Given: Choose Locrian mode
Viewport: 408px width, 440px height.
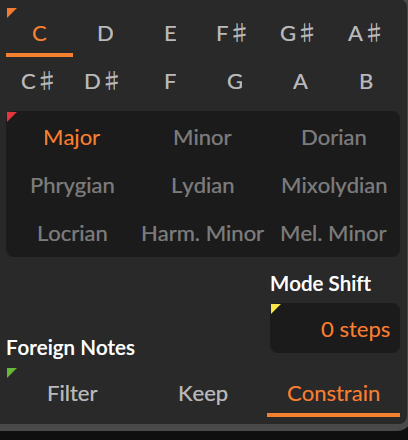Looking at the screenshot, I should [x=72, y=234].
